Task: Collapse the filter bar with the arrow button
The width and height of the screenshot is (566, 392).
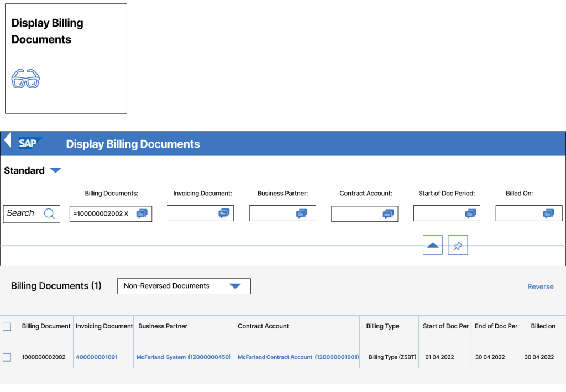Action: (432, 244)
